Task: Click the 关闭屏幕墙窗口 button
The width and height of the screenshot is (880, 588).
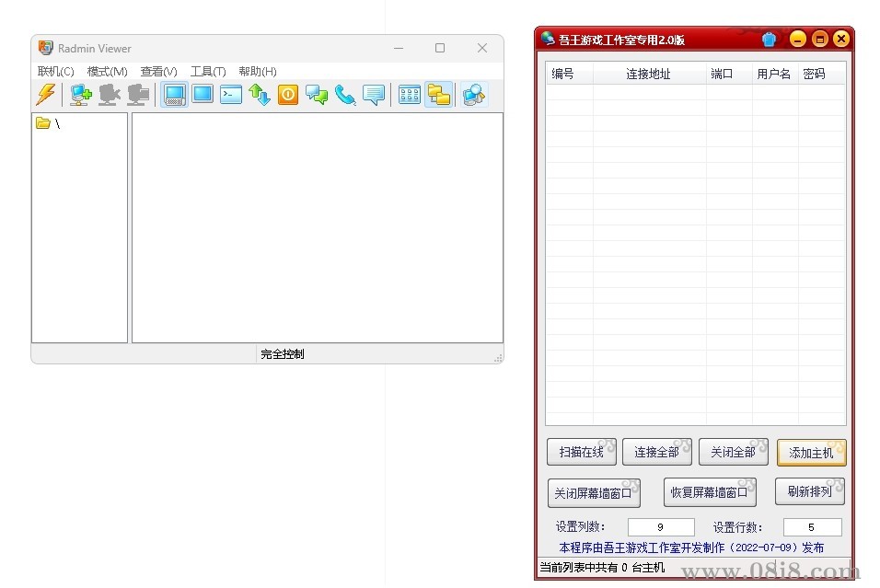Action: (594, 493)
